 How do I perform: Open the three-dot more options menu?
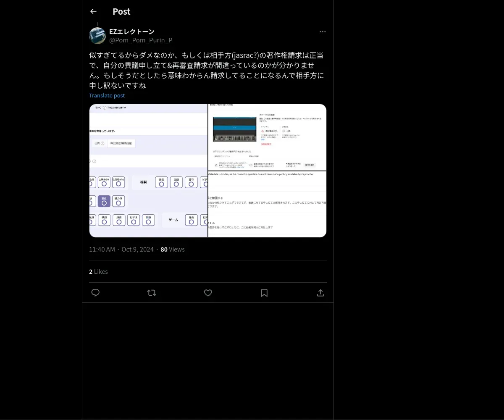323,31
